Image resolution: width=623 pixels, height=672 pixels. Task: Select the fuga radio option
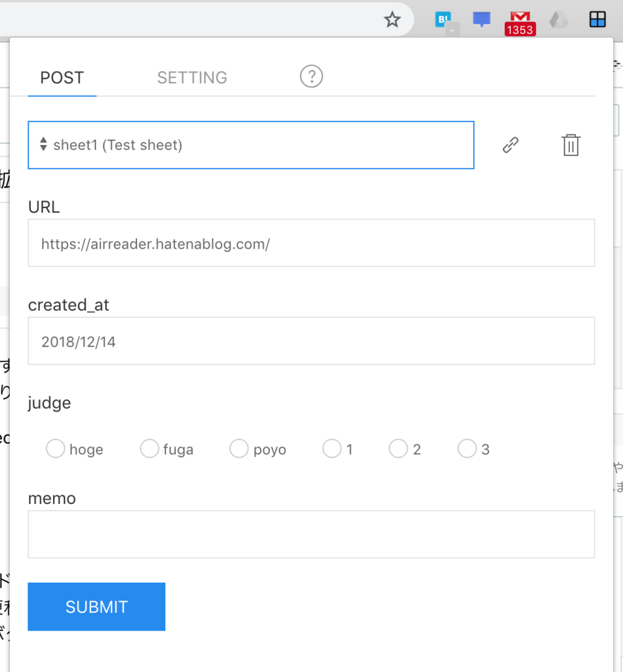point(150,449)
